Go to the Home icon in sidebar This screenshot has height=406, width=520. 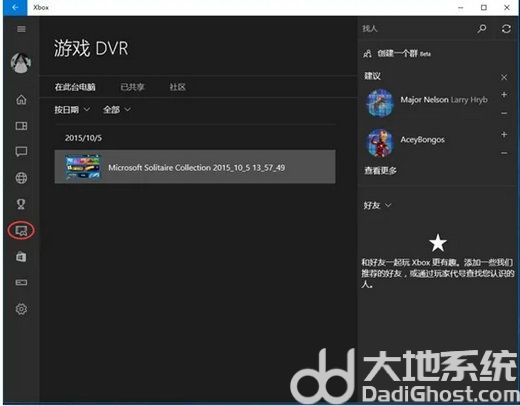click(x=21, y=99)
